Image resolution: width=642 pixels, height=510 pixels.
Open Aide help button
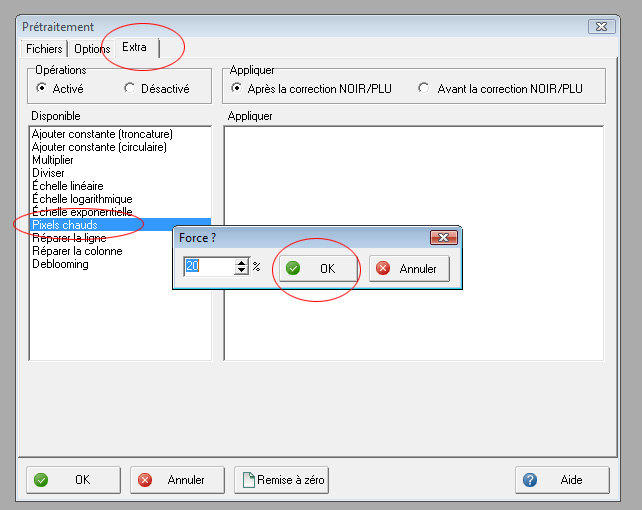562,480
